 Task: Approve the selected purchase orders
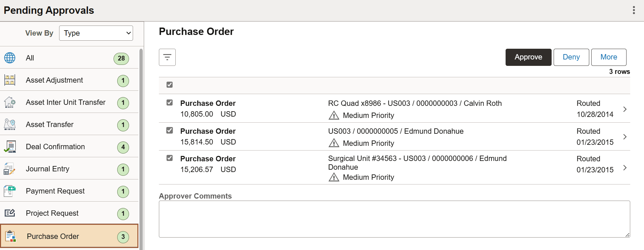[528, 57]
